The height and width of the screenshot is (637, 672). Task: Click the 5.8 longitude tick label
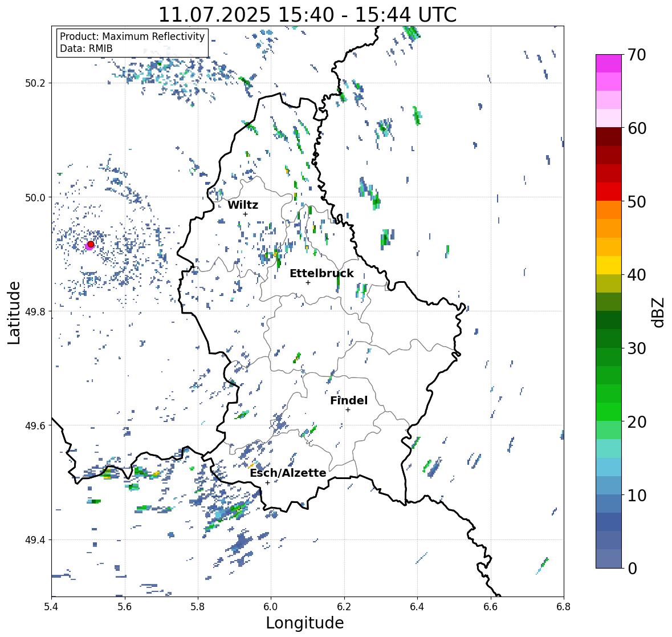click(x=198, y=607)
